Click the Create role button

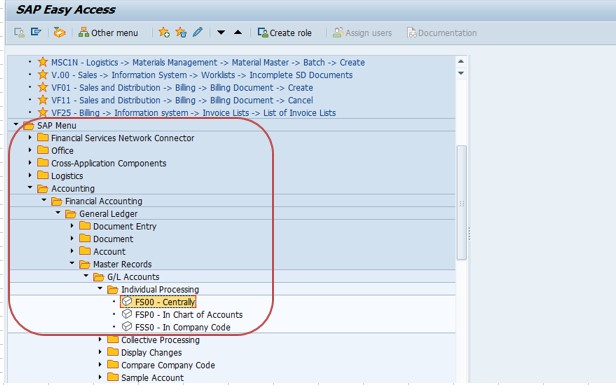click(x=284, y=33)
